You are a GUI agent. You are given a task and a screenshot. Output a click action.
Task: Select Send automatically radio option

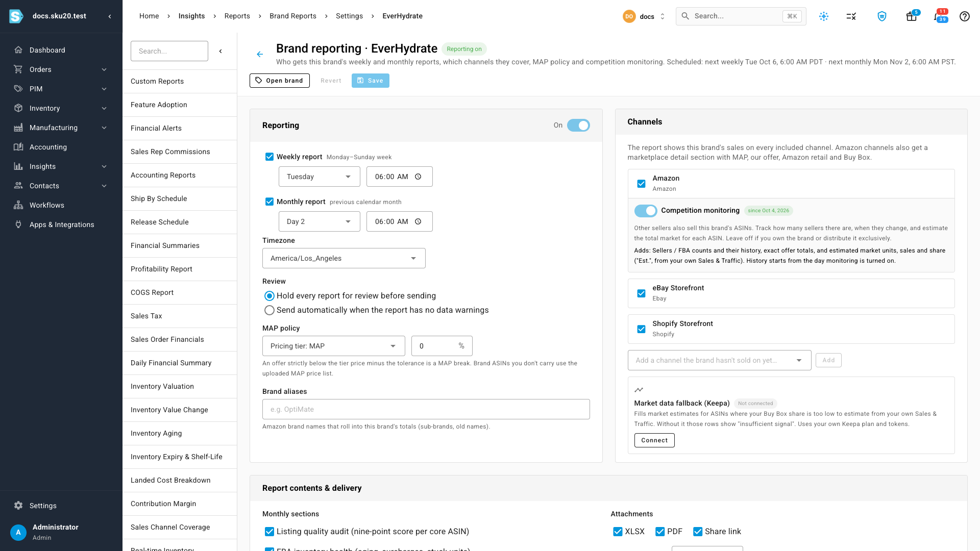pos(269,310)
